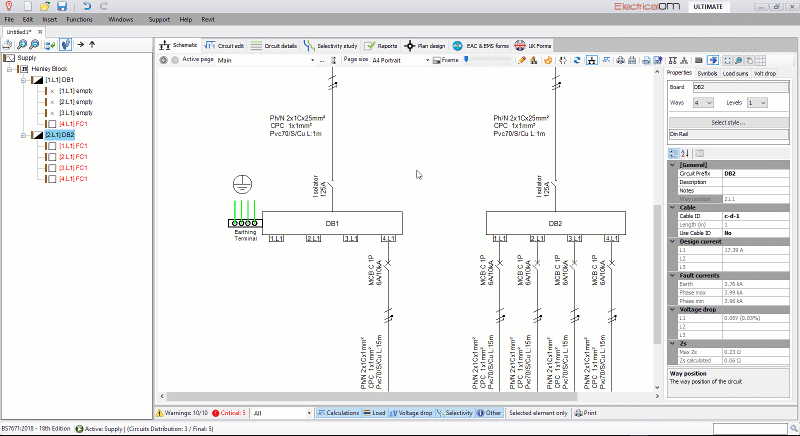Toggle the highlighted blue tool in the tree toolbar

pyautogui.click(x=65, y=45)
